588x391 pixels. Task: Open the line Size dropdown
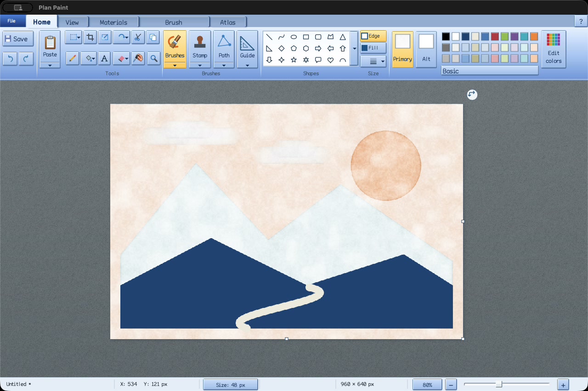373,61
